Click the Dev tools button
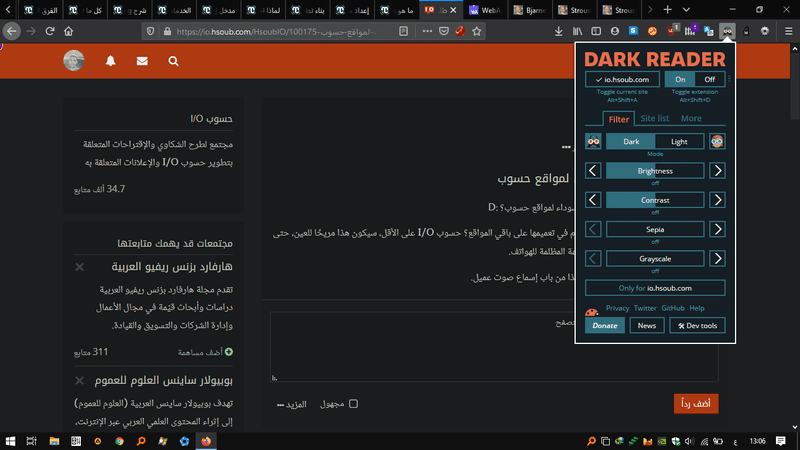Image resolution: width=800 pixels, height=450 pixels. [x=697, y=325]
